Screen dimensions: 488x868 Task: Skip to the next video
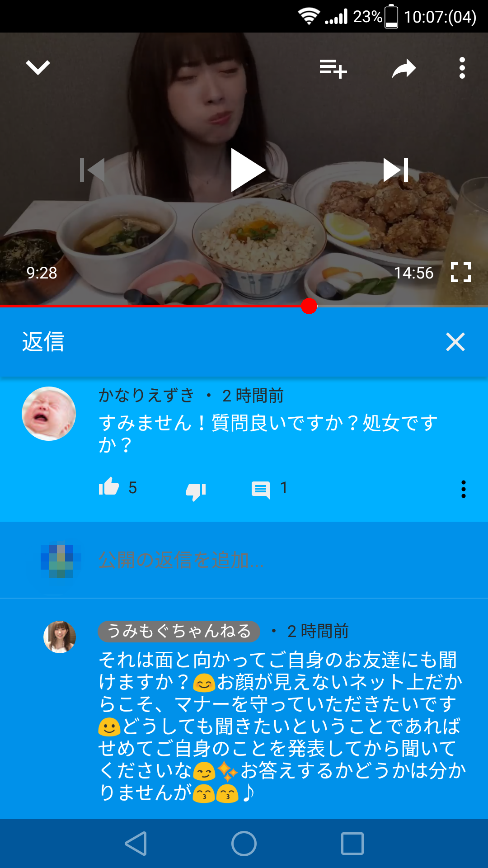tap(396, 170)
